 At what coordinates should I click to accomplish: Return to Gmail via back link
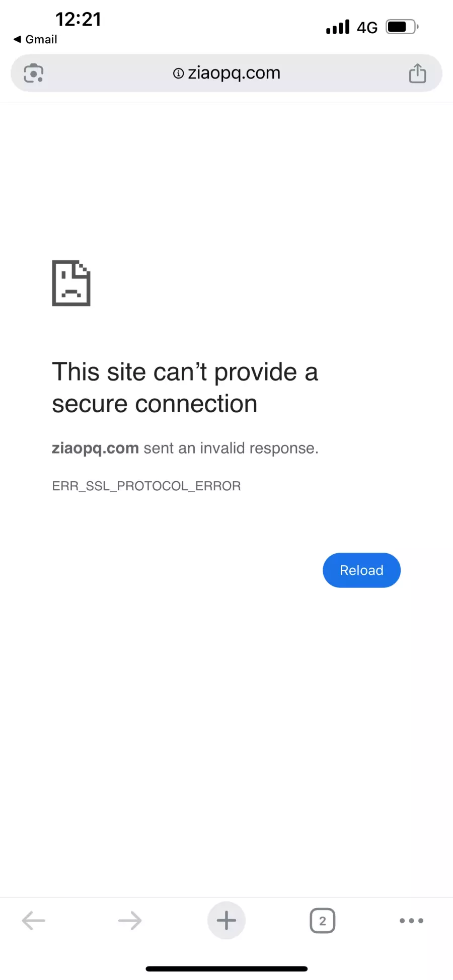pos(35,39)
